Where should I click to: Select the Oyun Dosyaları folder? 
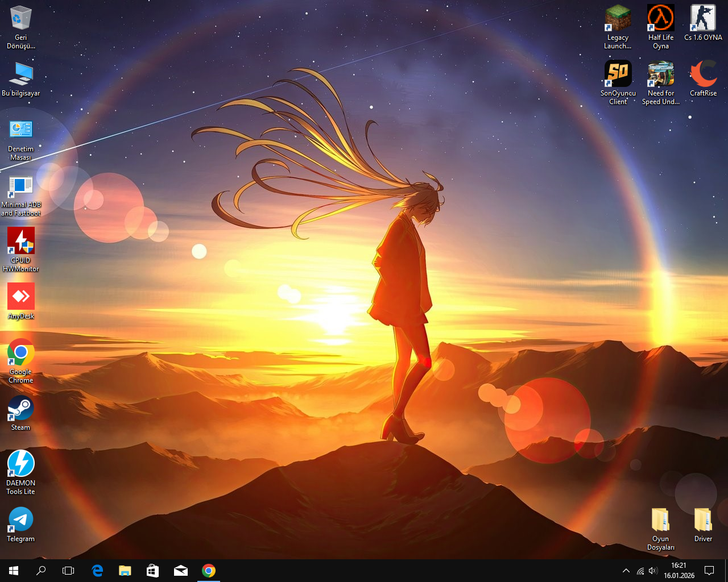661,529
